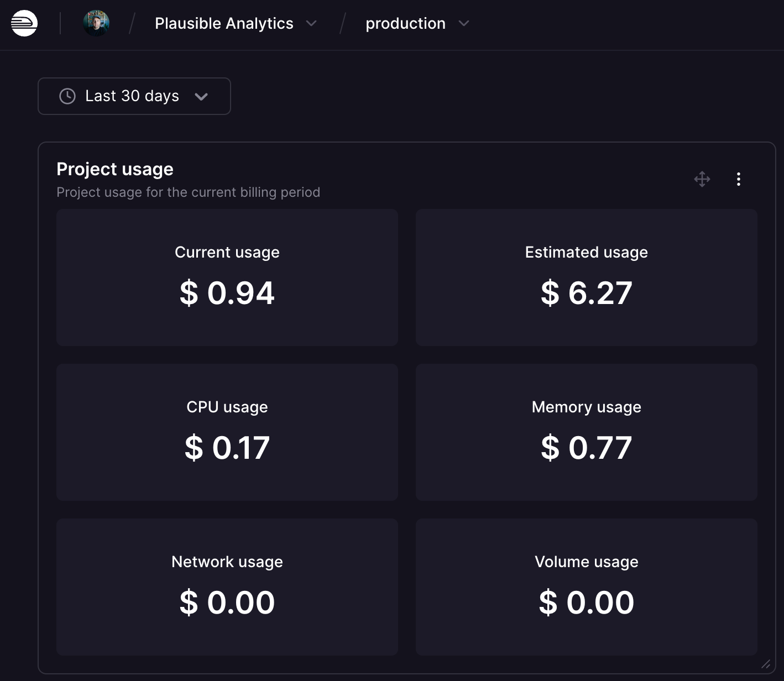
Task: Open the user avatar profile
Action: coord(96,23)
